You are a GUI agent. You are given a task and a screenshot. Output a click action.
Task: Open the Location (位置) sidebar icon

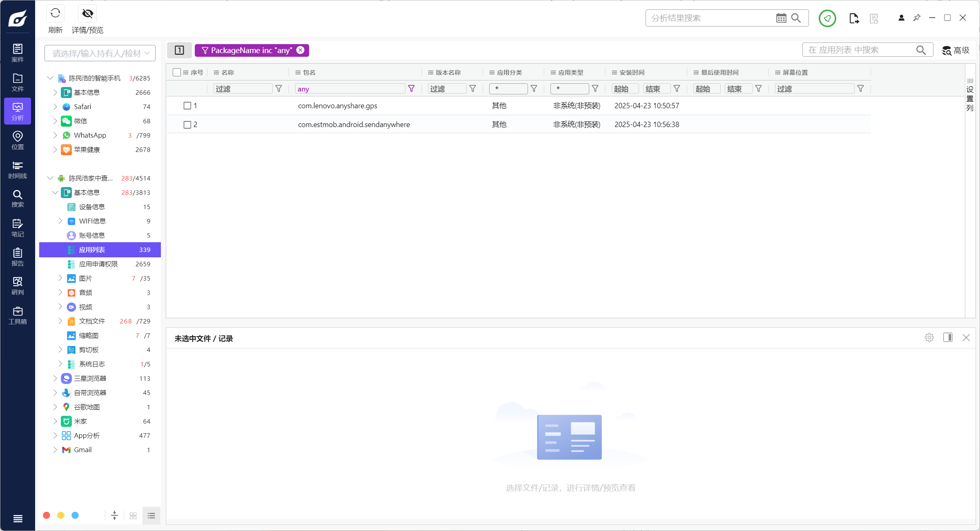click(18, 140)
